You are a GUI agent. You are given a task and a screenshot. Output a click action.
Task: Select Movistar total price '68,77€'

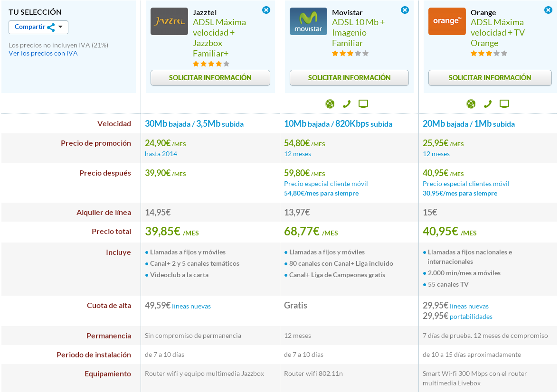302,231
